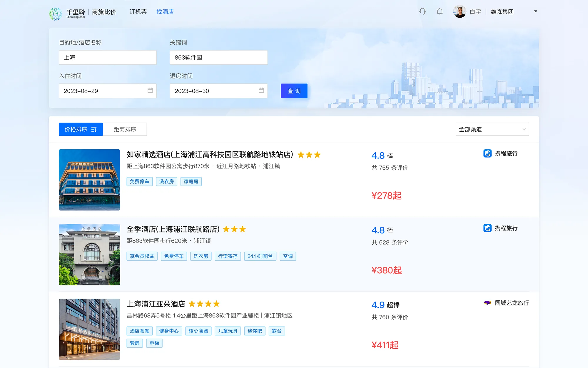Click star rating of 全季酒店
The width and height of the screenshot is (588, 368).
click(234, 229)
